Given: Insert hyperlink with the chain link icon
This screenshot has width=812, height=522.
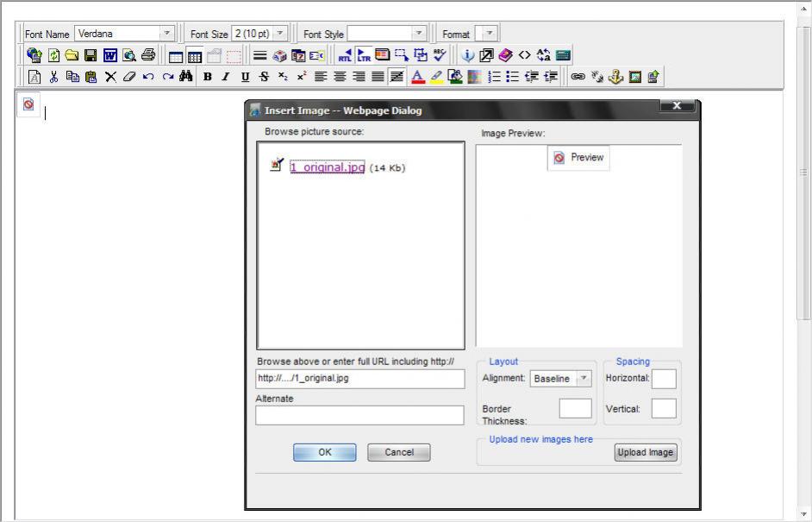Looking at the screenshot, I should pyautogui.click(x=578, y=77).
